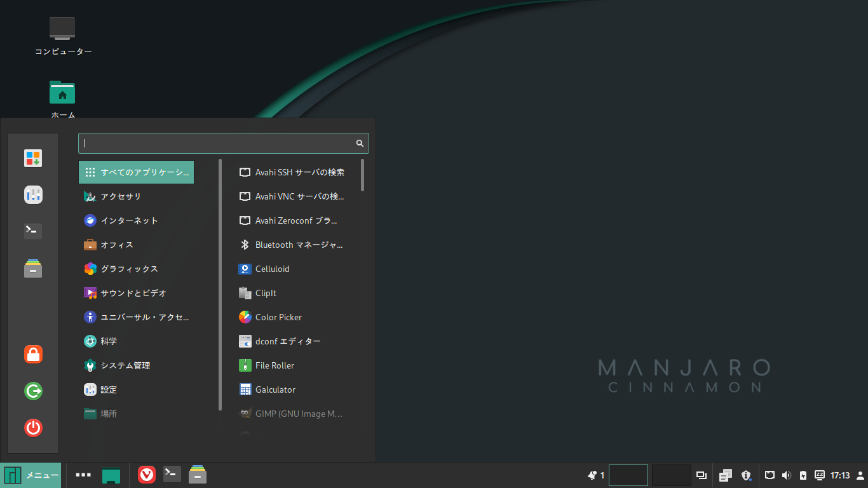
Task: Click the search magnifier icon
Action: tap(360, 144)
